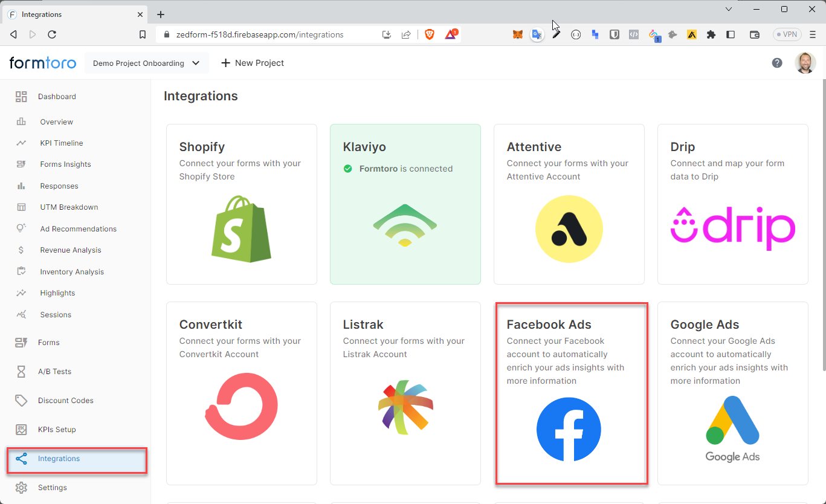826x504 pixels.
Task: Open the Listrak integration card
Action: coord(405,393)
